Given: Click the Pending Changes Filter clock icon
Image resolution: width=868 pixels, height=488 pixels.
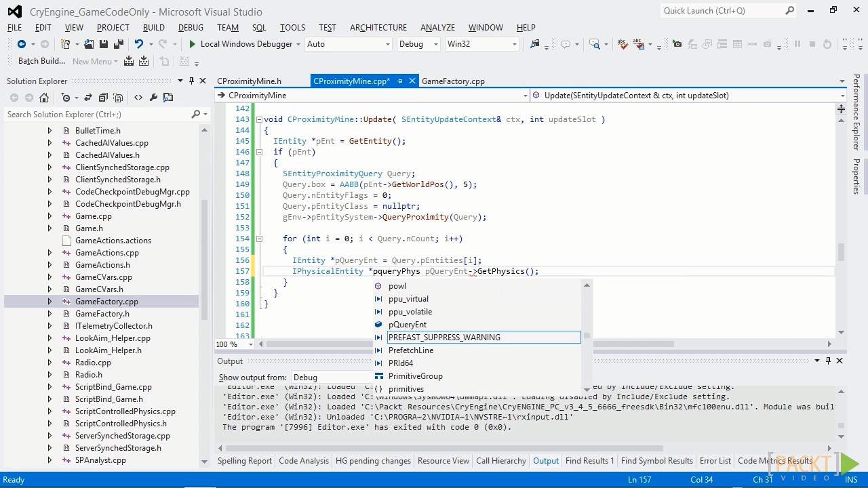Looking at the screenshot, I should (x=66, y=98).
